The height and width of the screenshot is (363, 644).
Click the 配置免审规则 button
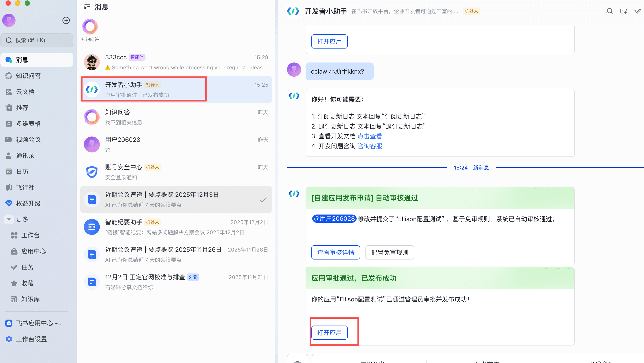(x=389, y=252)
